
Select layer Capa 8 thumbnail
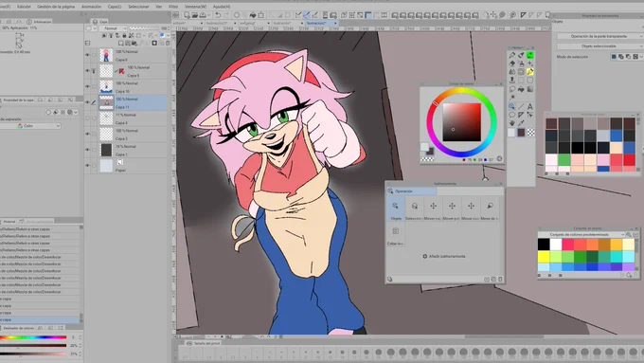pyautogui.click(x=106, y=55)
